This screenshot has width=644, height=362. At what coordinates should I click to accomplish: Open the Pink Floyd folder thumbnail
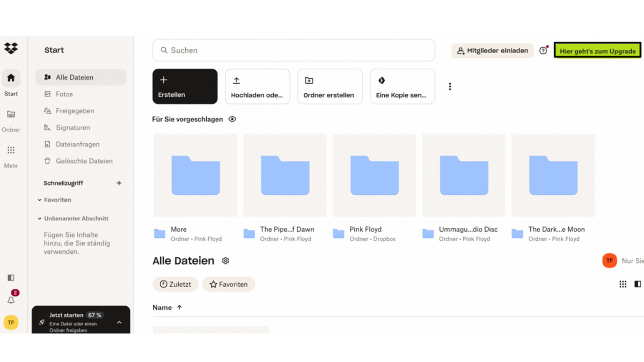coord(375,175)
